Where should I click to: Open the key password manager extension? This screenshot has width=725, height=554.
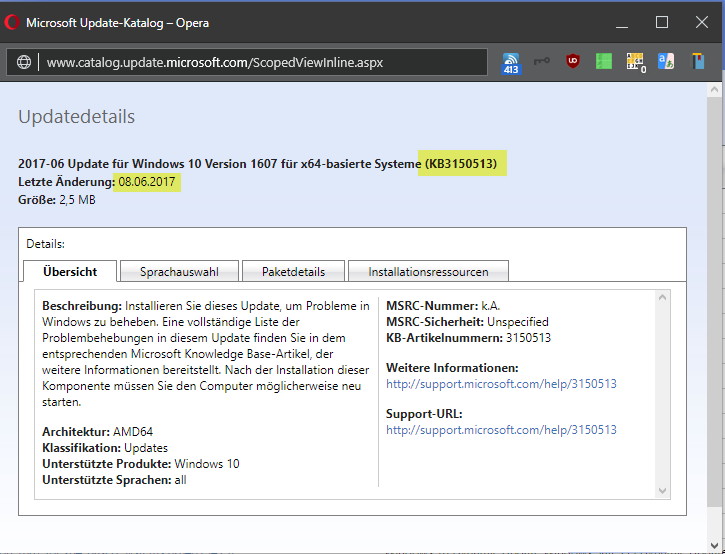click(x=541, y=61)
